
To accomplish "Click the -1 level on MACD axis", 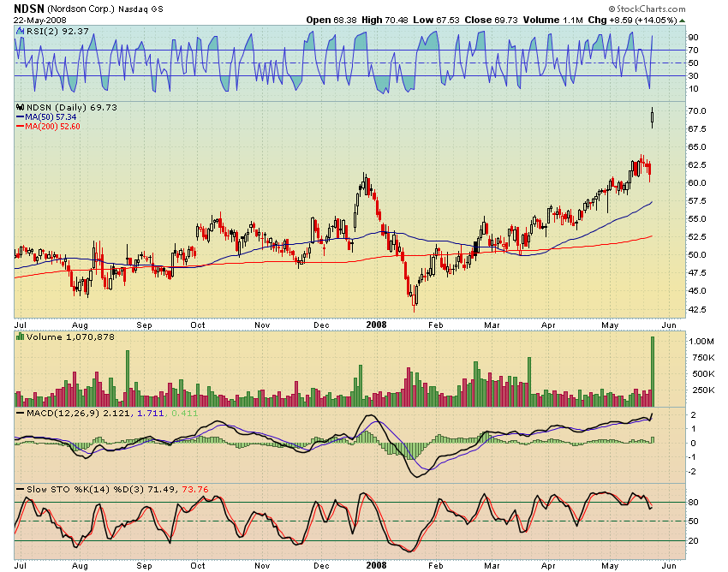I will pyautogui.click(x=692, y=457).
